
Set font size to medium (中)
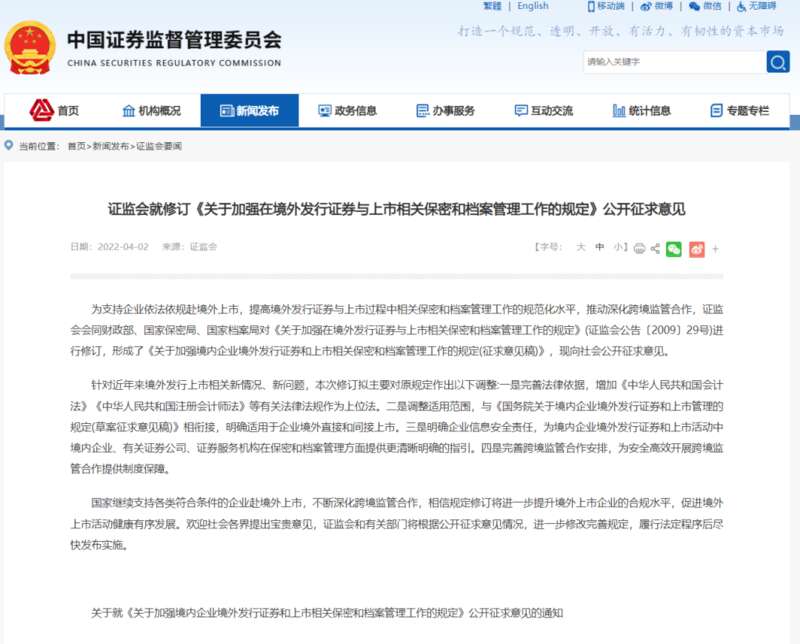click(x=600, y=247)
